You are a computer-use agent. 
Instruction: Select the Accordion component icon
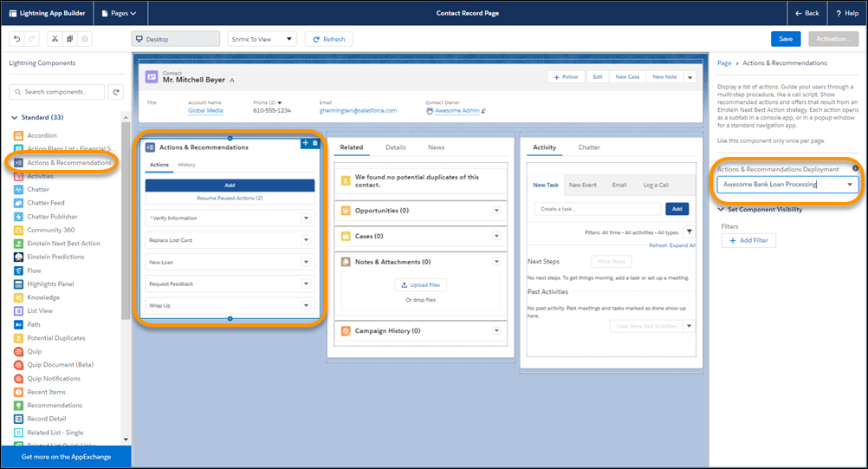click(x=18, y=135)
